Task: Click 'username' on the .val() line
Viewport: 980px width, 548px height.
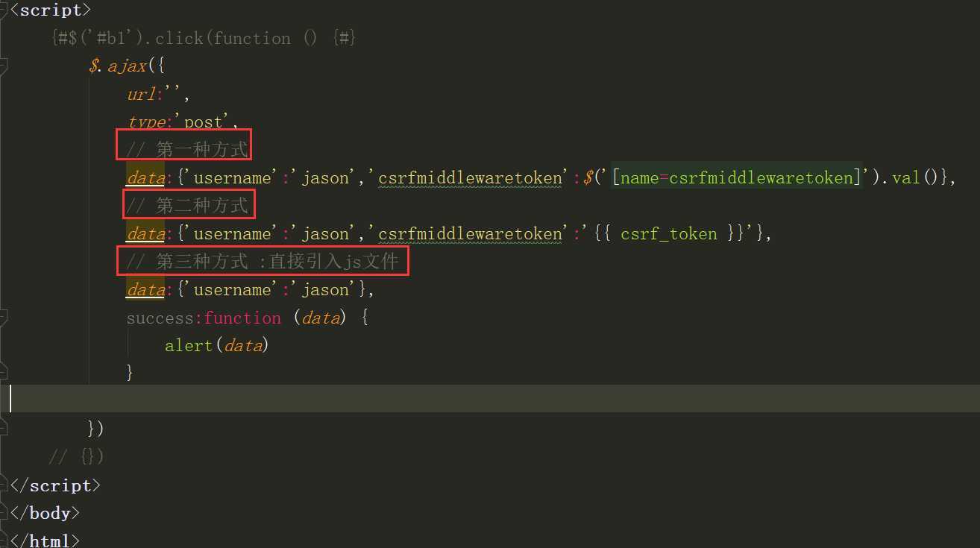Action: (x=233, y=178)
